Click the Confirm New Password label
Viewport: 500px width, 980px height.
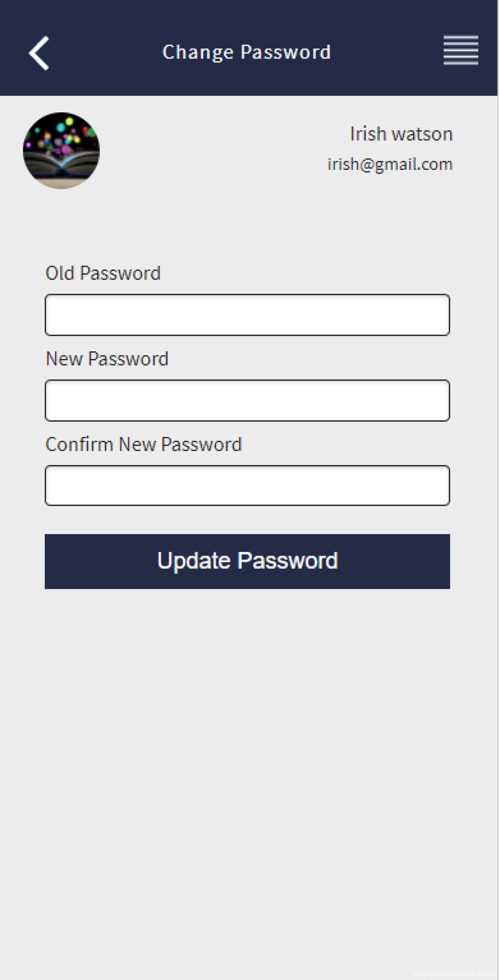143,444
